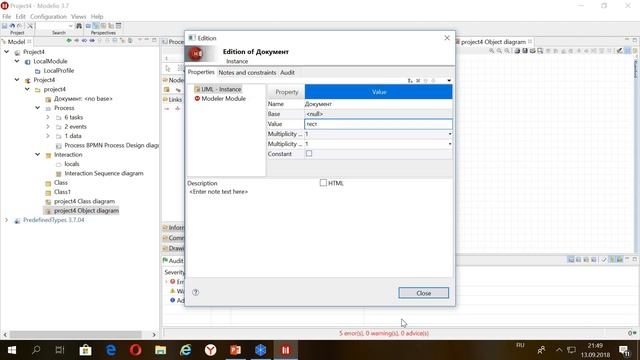This screenshot has height=360, width=640.
Task: Click the cross icon above property table
Action: coord(418,81)
